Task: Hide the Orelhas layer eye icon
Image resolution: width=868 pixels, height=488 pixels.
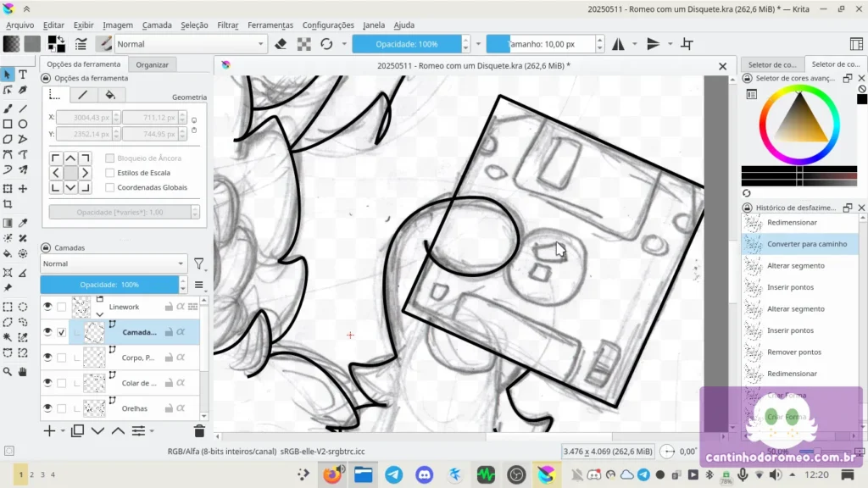Action: [x=47, y=408]
